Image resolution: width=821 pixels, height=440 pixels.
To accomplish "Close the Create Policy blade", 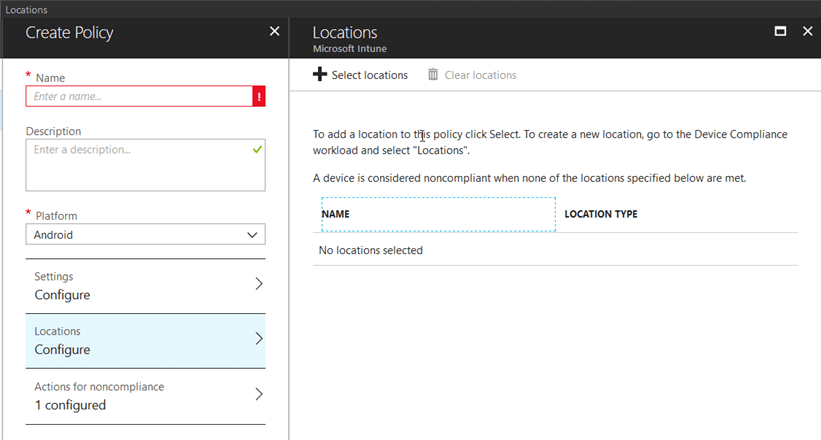I will tap(275, 32).
